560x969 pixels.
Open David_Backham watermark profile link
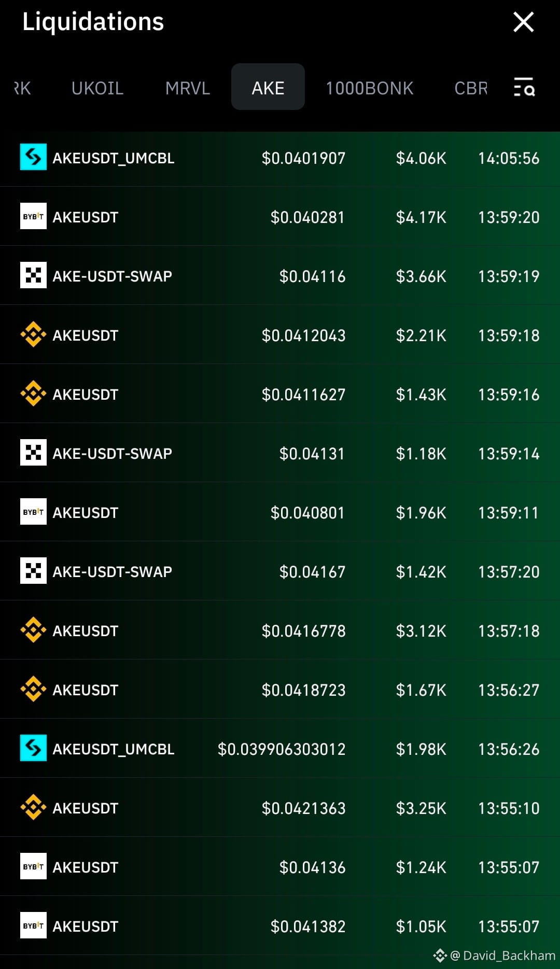coord(494,956)
